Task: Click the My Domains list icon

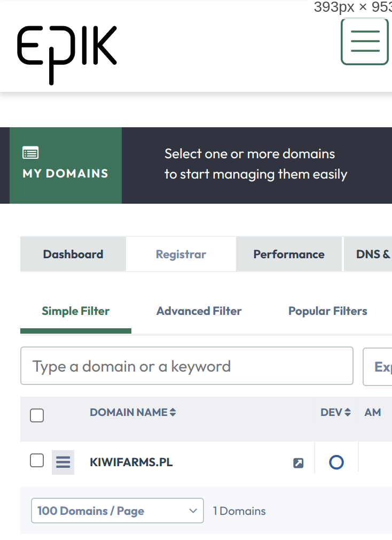Action: pyautogui.click(x=30, y=152)
